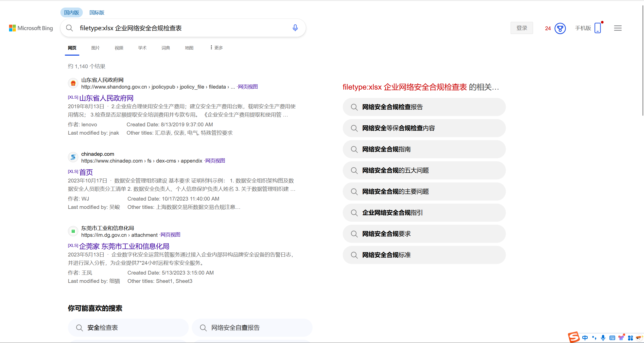Toggle the Sogou soft keyboard icon

612,338
